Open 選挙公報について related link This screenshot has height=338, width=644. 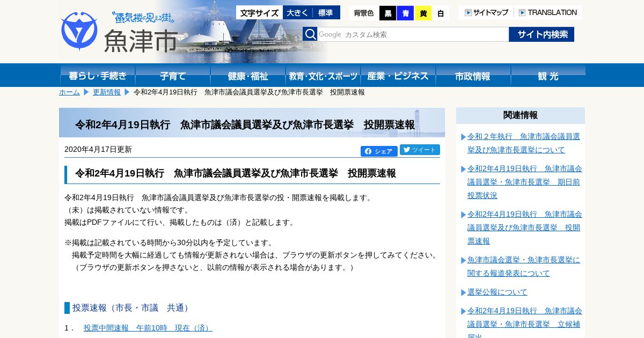(x=497, y=292)
